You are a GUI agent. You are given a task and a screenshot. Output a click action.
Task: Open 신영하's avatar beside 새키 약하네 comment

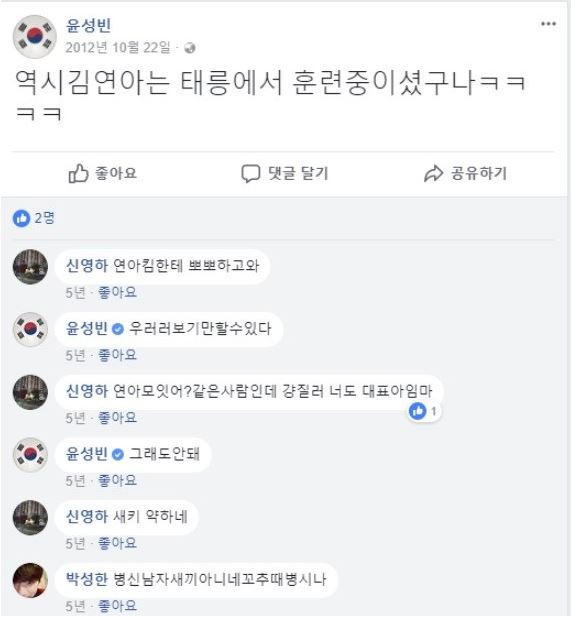coord(30,517)
